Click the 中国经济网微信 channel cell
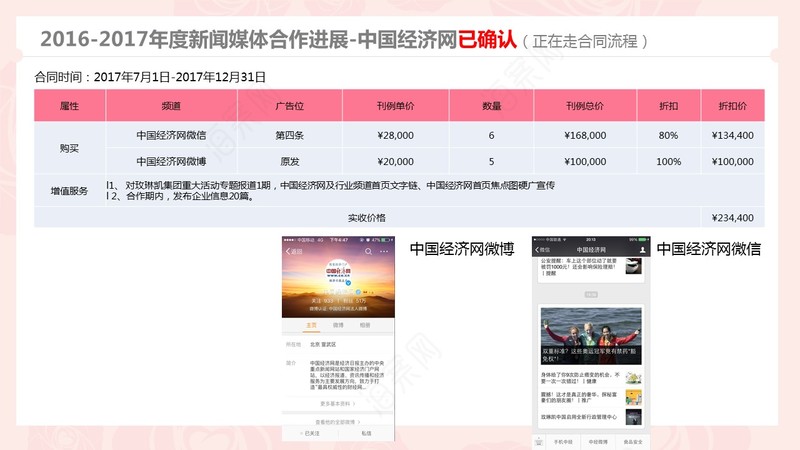This screenshot has height=450, width=800. 171,135
